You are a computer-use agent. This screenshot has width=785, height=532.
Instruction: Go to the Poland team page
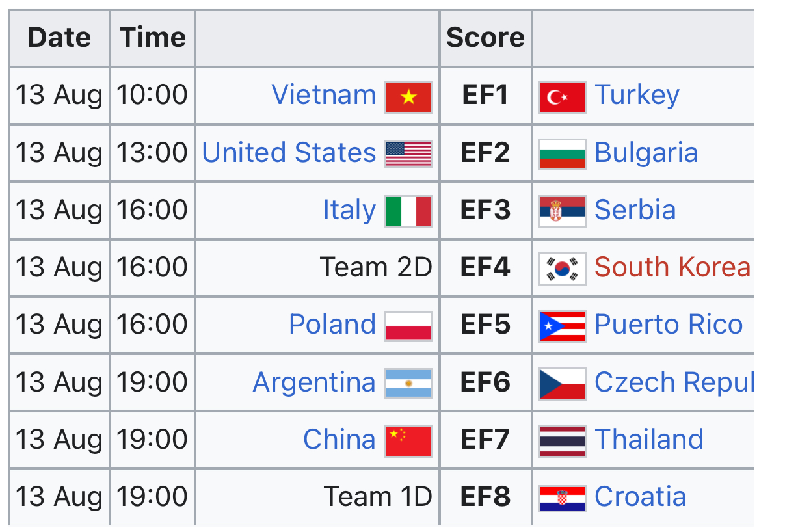tap(332, 325)
